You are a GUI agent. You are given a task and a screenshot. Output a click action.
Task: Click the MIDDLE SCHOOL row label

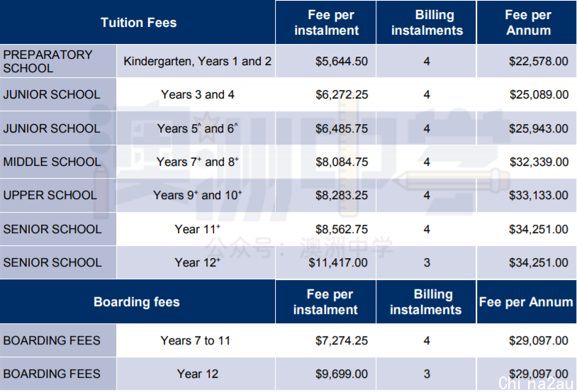(x=58, y=162)
